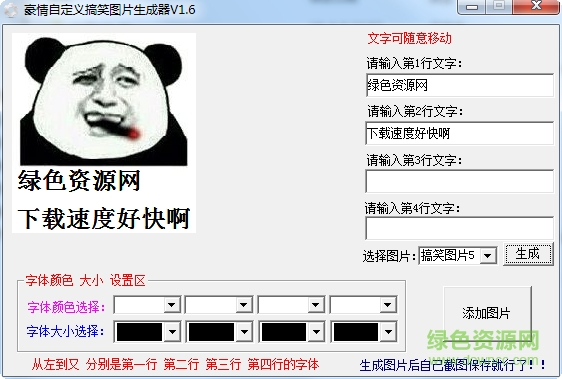Screen dimensions: 562x379
Task: Focus the empty line 3 text field
Action: pos(459,181)
